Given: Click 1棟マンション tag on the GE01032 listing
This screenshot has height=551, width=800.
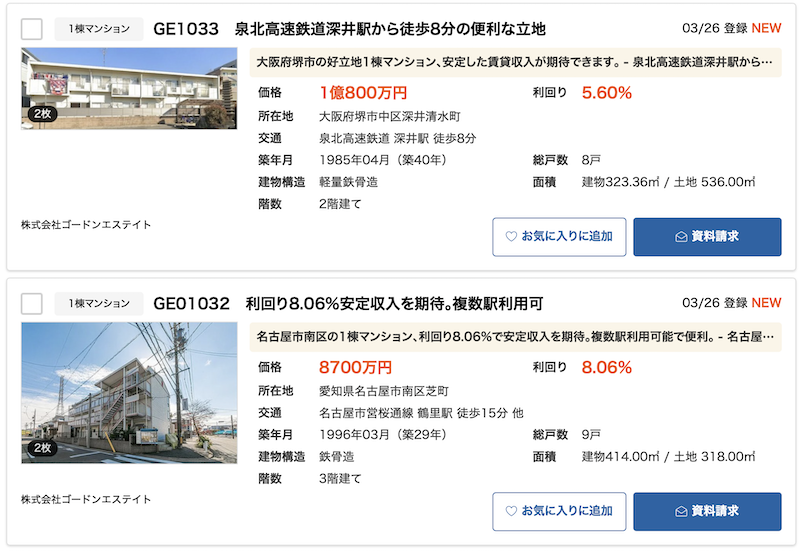Looking at the screenshot, I should [x=99, y=304].
